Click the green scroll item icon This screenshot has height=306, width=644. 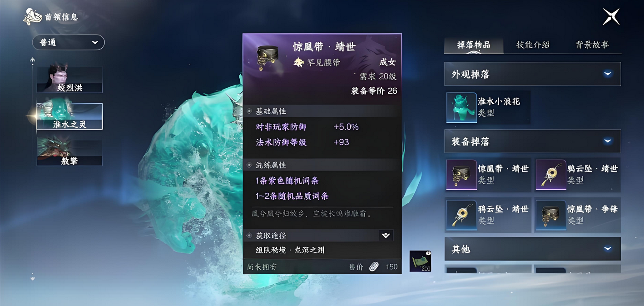point(420,261)
